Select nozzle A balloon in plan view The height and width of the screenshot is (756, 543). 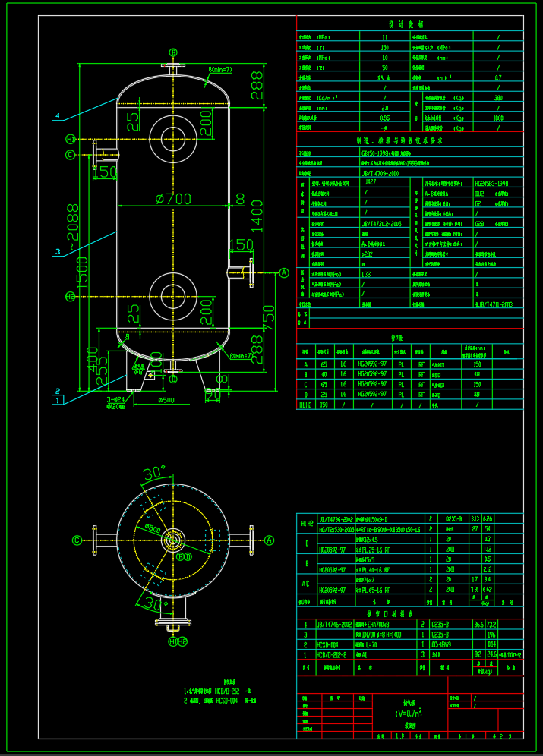pyautogui.click(x=269, y=540)
